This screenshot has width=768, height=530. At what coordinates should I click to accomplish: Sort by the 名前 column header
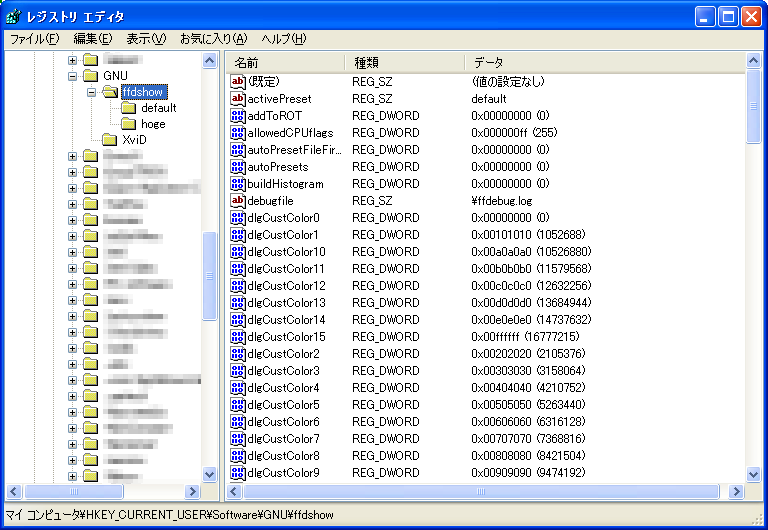click(x=285, y=62)
